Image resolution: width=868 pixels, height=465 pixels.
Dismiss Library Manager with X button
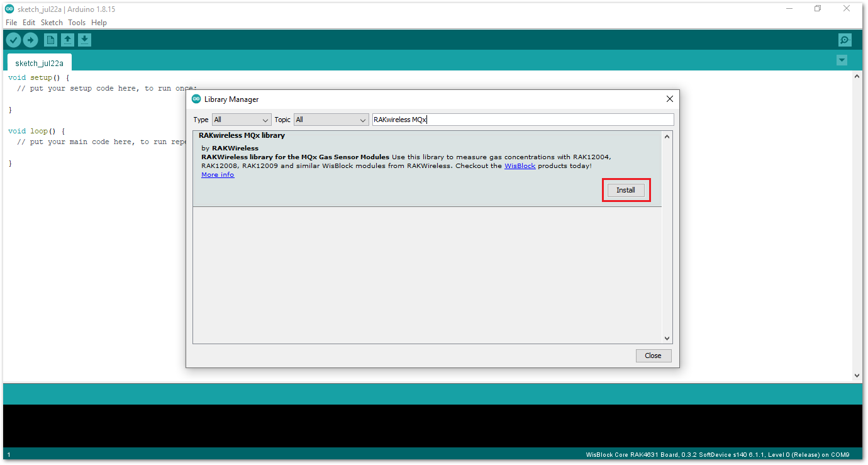(669, 99)
